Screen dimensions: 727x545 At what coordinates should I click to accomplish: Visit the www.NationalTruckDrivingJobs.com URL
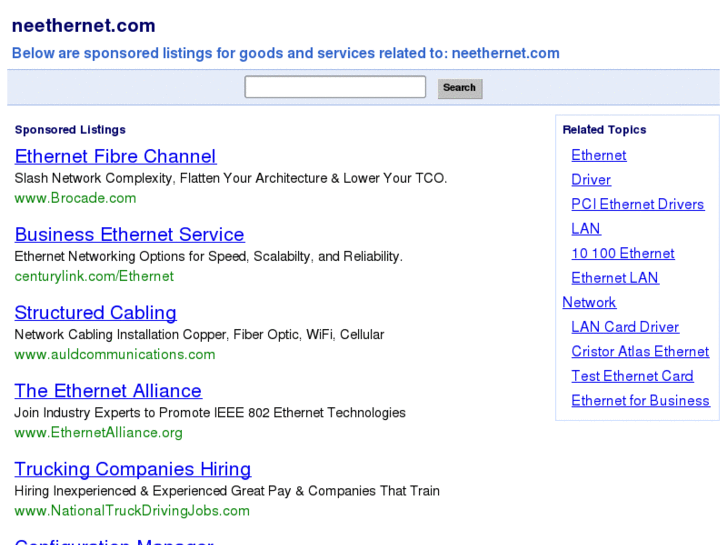pyautogui.click(x=132, y=511)
